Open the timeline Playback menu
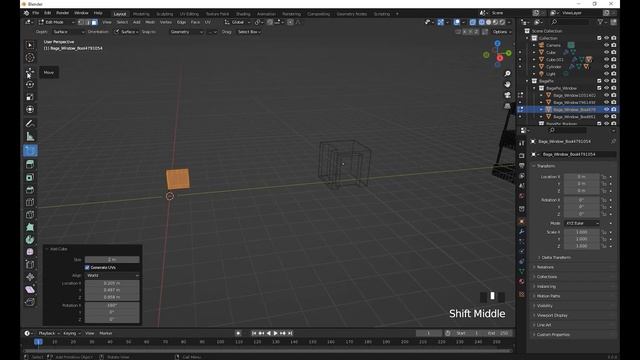The width and height of the screenshot is (640, 360). click(49, 333)
